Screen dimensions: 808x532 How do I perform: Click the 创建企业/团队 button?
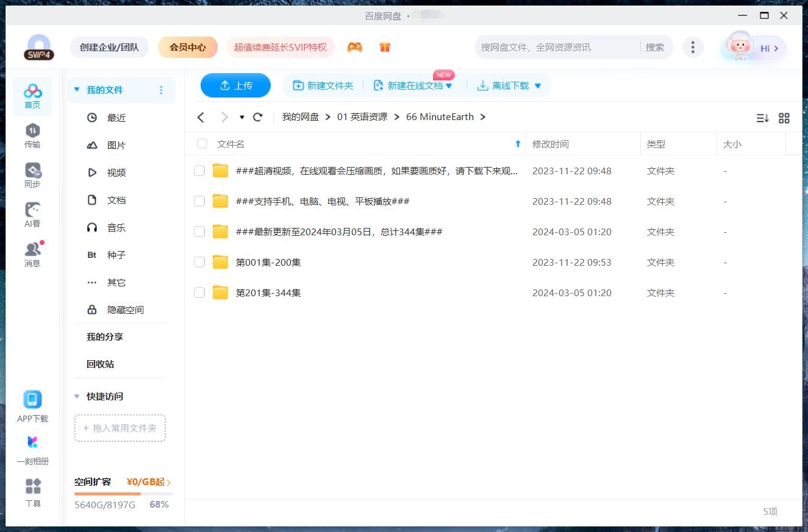[109, 47]
